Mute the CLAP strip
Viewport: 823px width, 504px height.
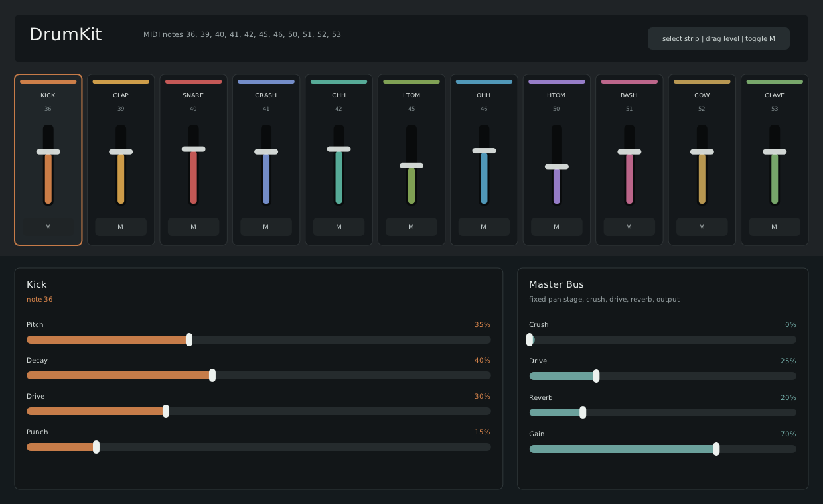point(121,227)
